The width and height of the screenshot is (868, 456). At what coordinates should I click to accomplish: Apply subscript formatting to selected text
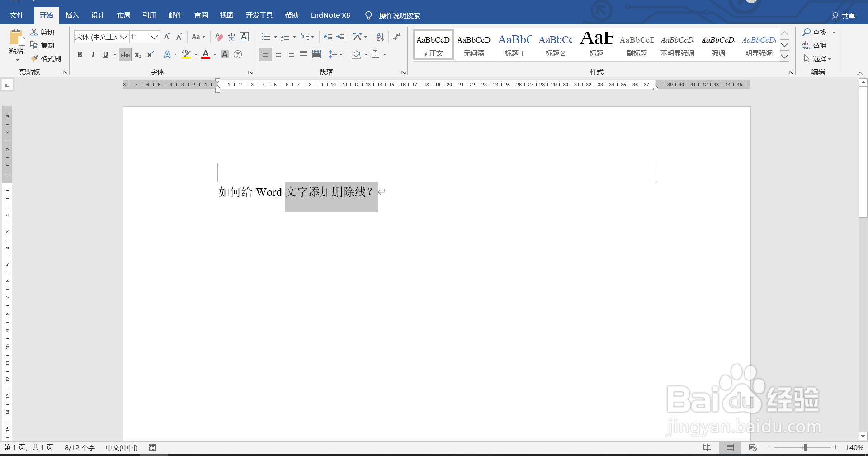coord(137,55)
